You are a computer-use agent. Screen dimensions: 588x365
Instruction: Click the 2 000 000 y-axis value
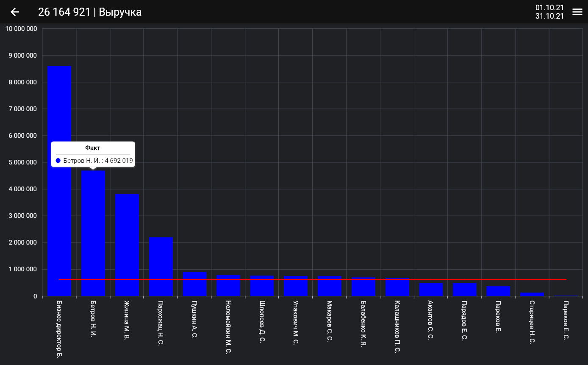tap(23, 242)
